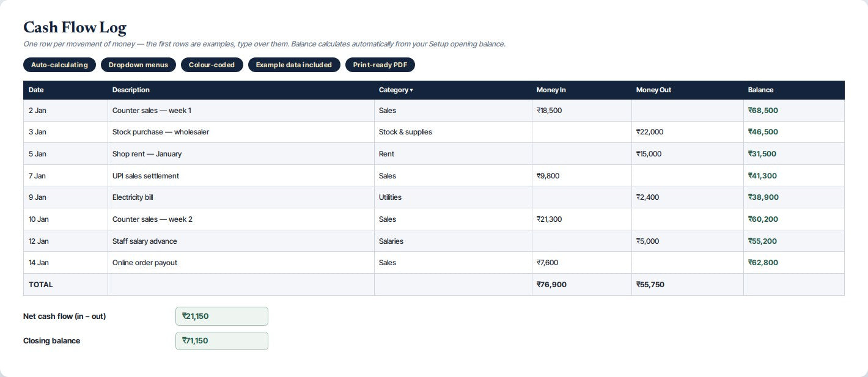Click the 'Closing balance' label

point(51,341)
